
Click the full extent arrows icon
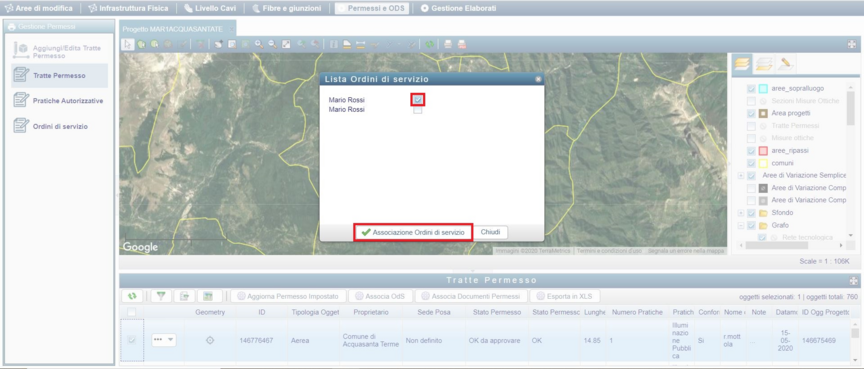[x=286, y=45]
